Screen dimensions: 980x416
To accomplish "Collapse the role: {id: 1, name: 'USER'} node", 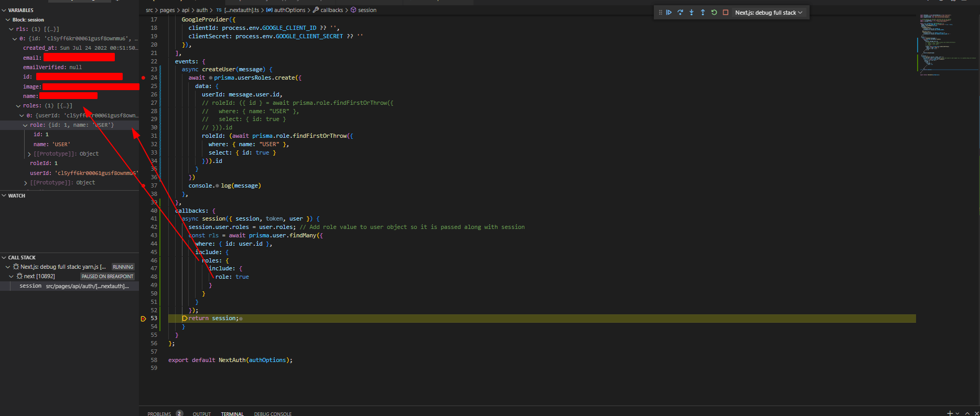I will (25, 125).
